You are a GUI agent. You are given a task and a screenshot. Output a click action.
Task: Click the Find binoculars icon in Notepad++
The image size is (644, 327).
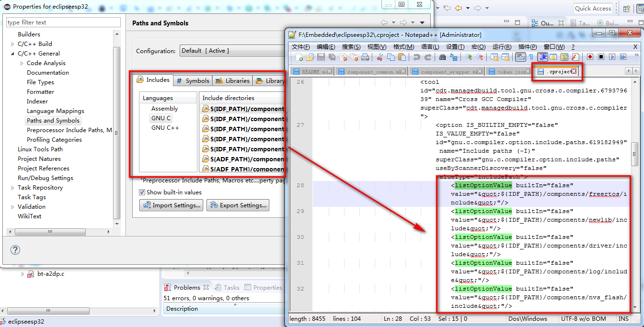[x=442, y=57]
